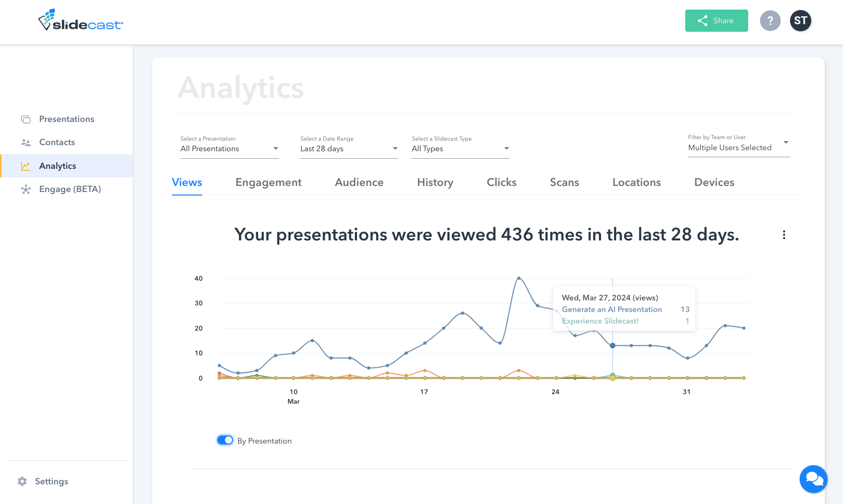This screenshot has height=504, width=843.
Task: Switch to the Engagement tab
Action: pyautogui.click(x=268, y=182)
